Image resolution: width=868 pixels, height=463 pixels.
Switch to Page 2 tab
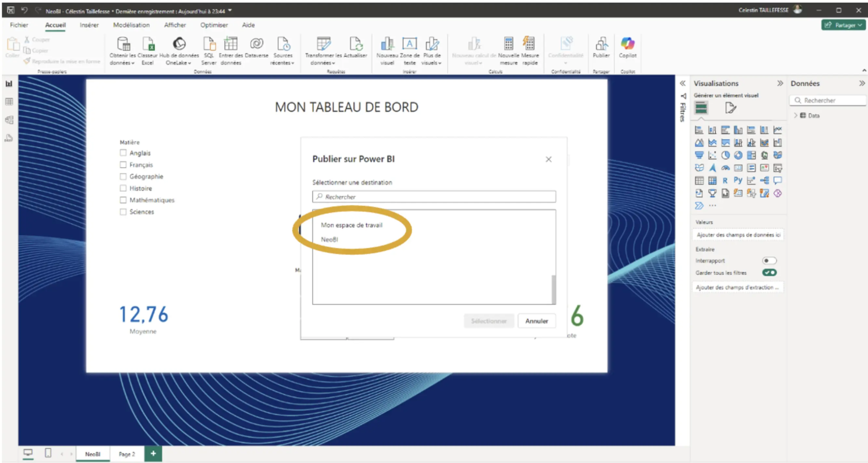127,454
